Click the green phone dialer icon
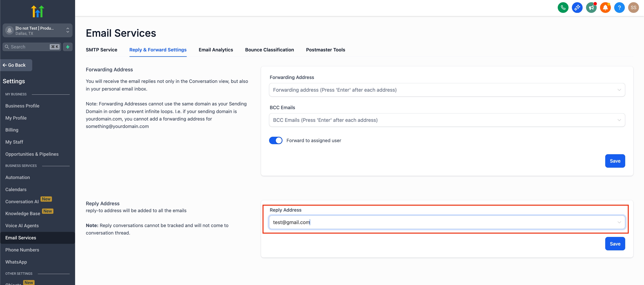644x285 pixels. tap(563, 7)
